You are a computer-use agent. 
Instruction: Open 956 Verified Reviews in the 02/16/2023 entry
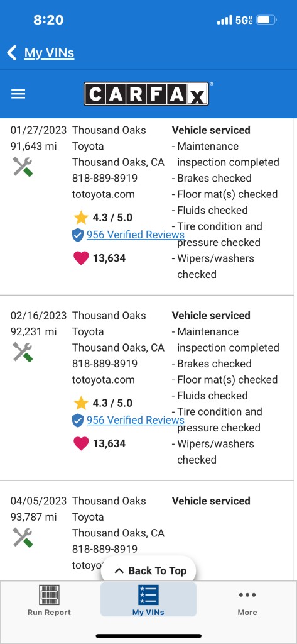136,420
